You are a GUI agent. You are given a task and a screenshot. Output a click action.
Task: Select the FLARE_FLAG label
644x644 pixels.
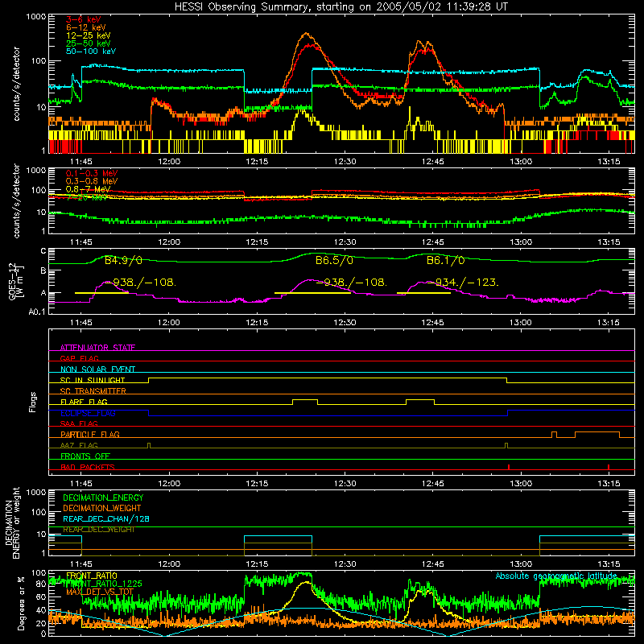pyautogui.click(x=84, y=402)
